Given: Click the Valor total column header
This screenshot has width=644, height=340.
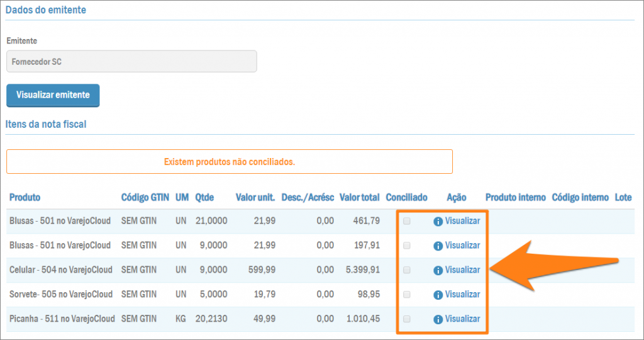Looking at the screenshot, I should (359, 197).
